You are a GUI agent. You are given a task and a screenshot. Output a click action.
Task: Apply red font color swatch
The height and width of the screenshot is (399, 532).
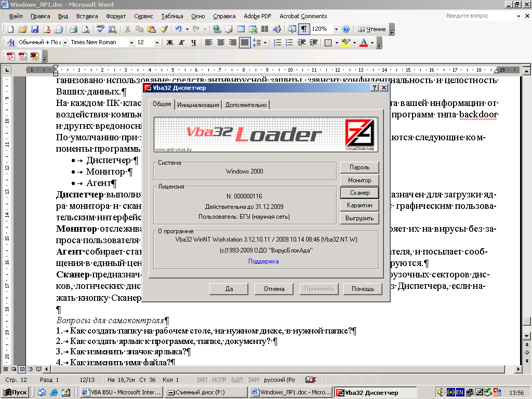click(x=364, y=43)
